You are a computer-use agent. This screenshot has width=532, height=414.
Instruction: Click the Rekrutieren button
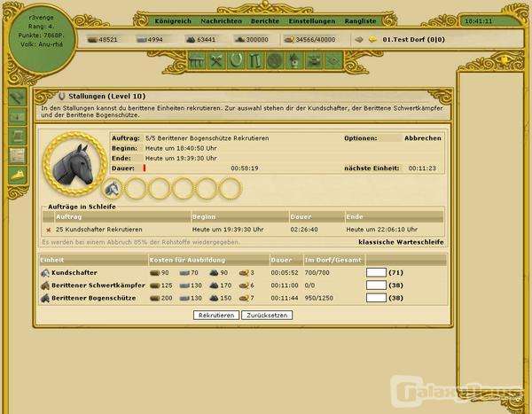pyautogui.click(x=216, y=316)
